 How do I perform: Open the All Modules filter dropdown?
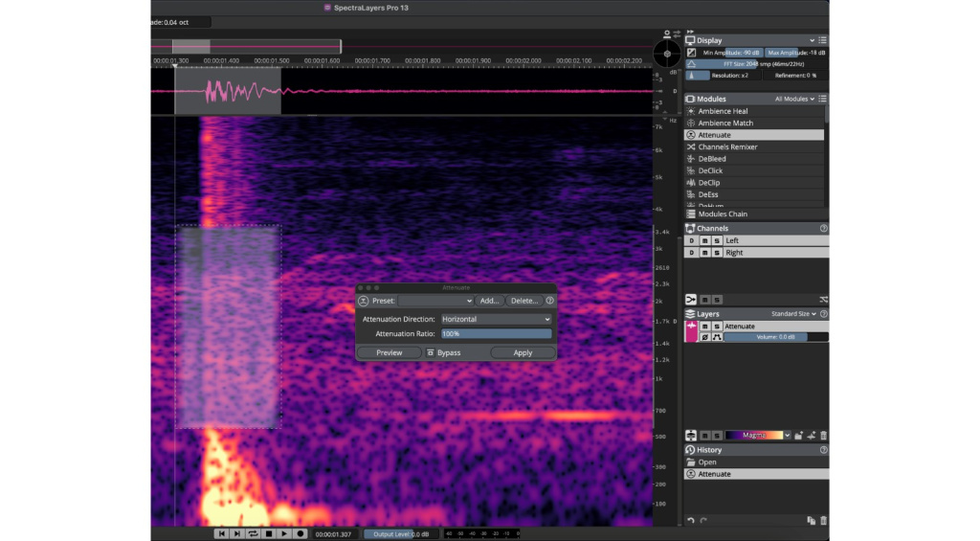(x=794, y=99)
